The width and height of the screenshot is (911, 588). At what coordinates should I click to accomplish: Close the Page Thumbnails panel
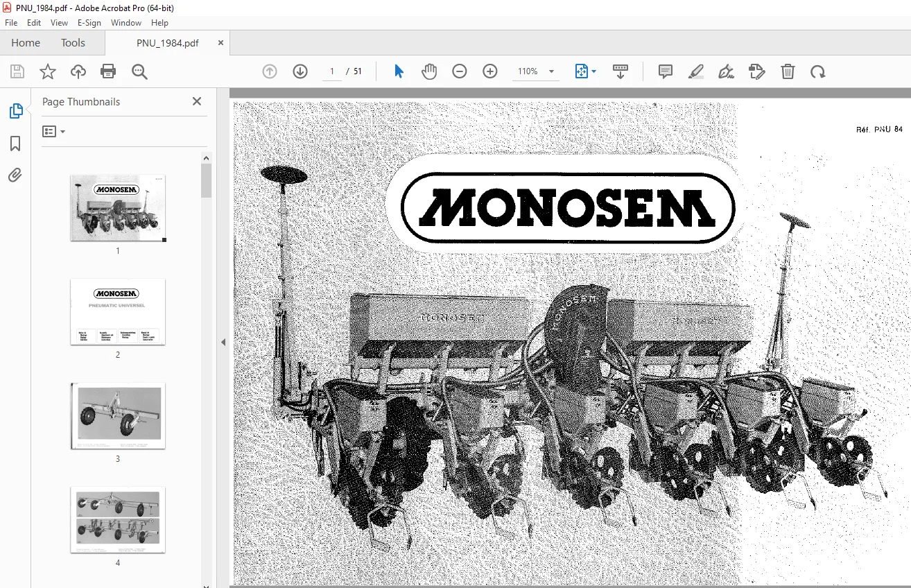point(197,101)
